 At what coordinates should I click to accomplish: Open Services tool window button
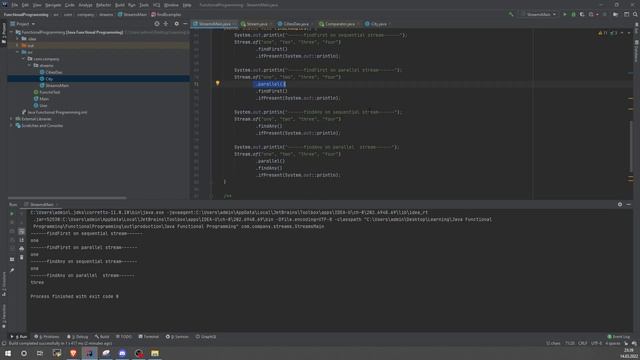tap(177, 336)
